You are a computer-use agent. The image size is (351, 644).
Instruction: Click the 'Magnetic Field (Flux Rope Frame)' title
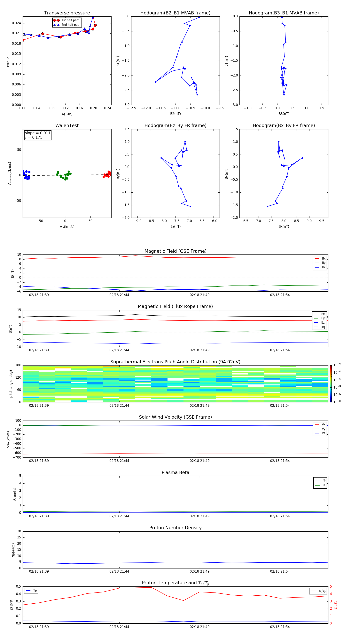[175, 307]
